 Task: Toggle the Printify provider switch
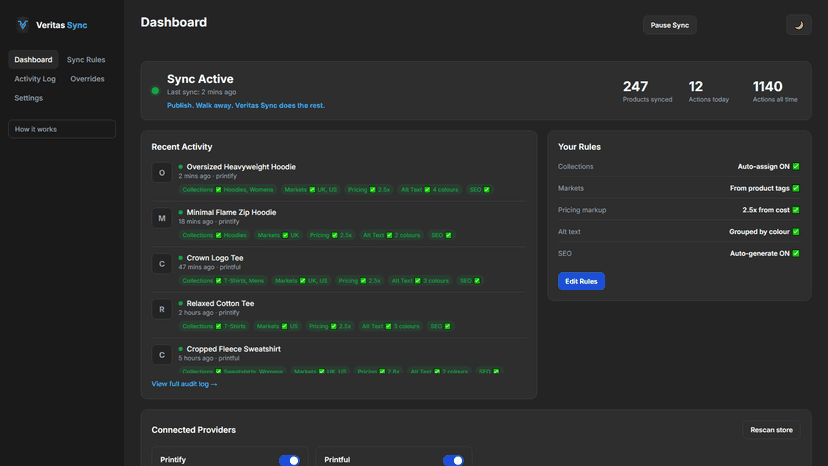coord(289,460)
